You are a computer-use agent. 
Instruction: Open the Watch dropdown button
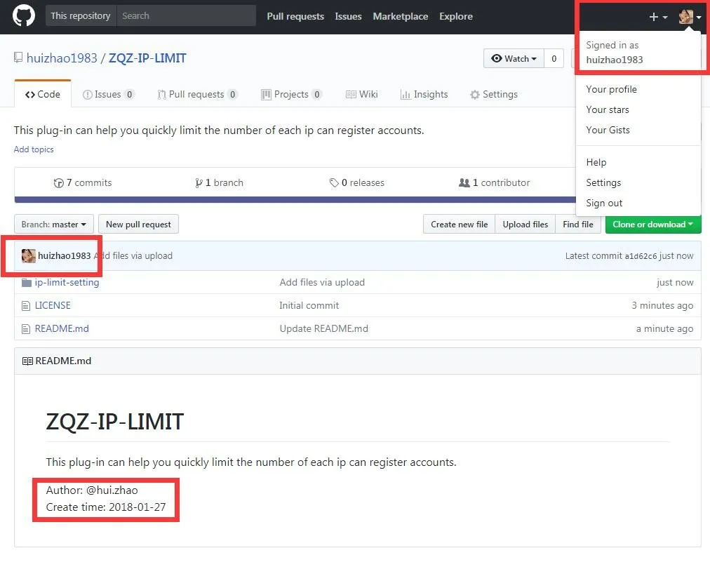coord(514,58)
